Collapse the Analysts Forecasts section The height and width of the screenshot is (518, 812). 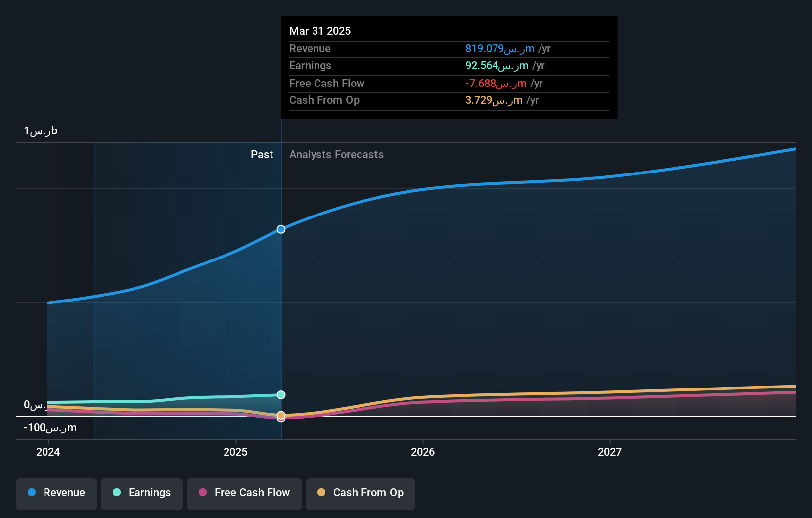[336, 154]
